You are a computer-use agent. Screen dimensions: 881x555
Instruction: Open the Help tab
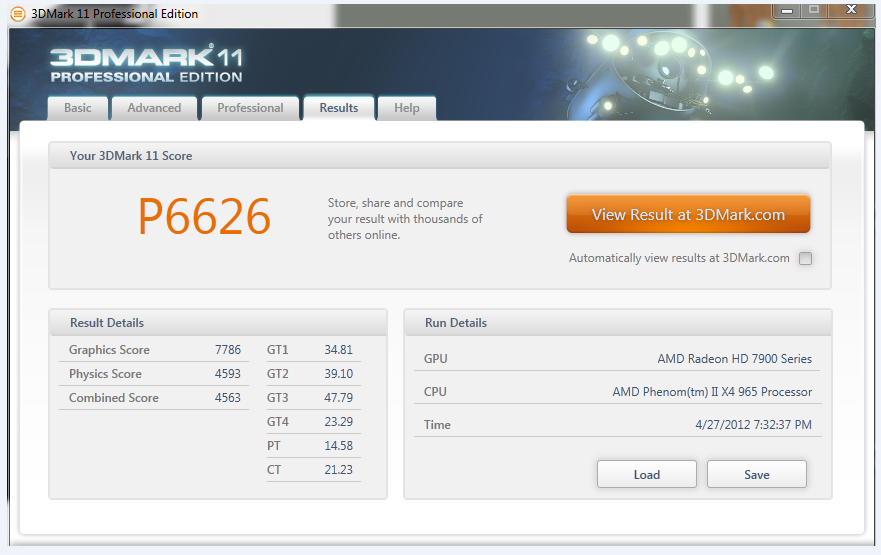click(407, 108)
